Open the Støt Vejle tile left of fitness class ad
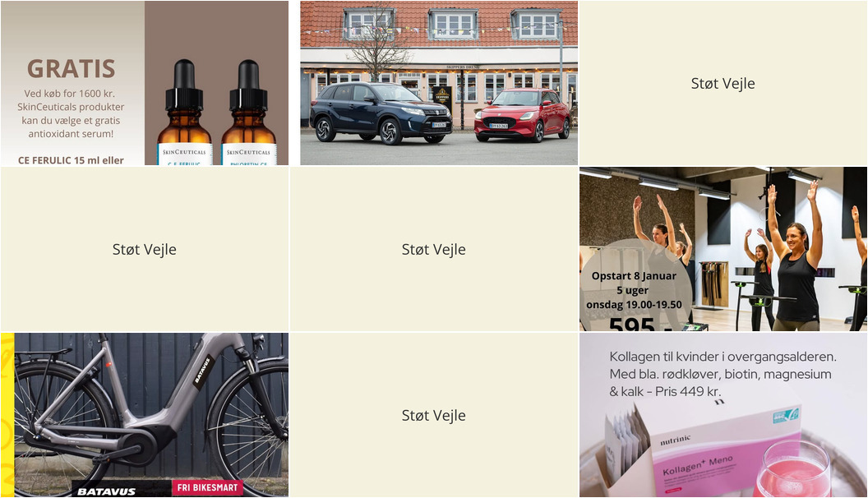The width and height of the screenshot is (868, 498). pyautogui.click(x=433, y=249)
